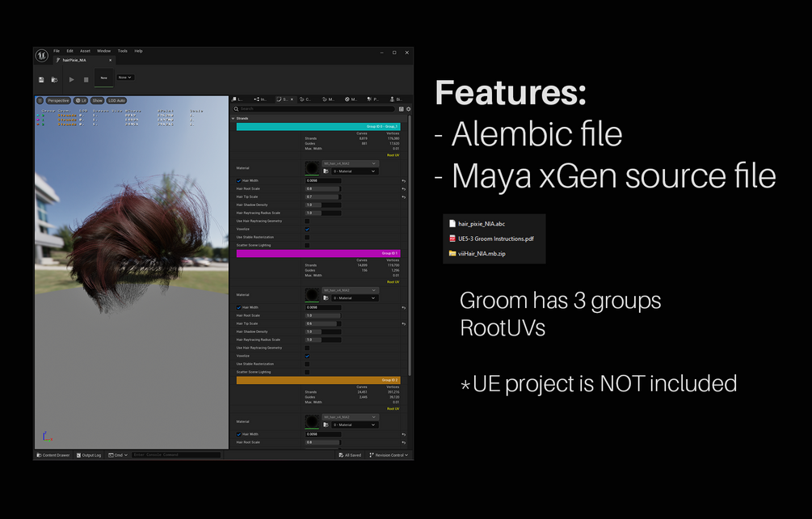Open the Perspective view mode dropdown

pos(58,100)
